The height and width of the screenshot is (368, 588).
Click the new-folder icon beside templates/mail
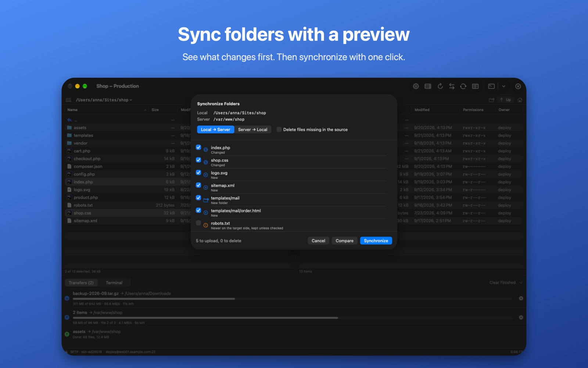(x=206, y=200)
